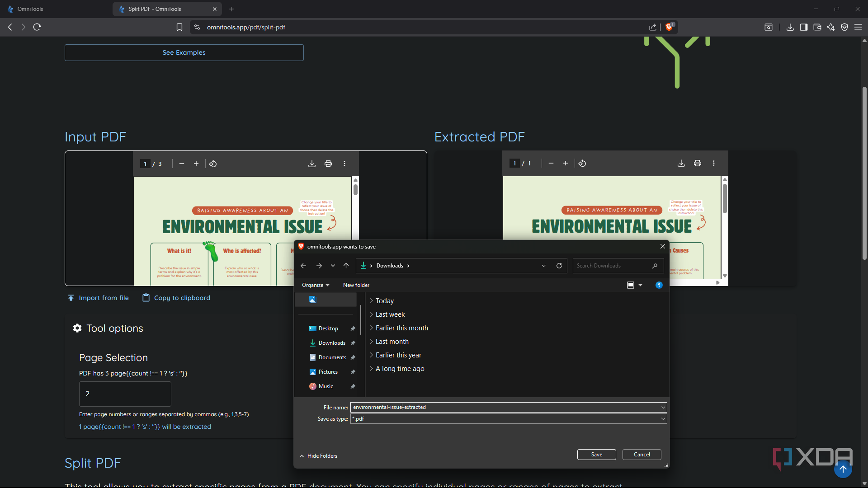Viewport: 868px width, 488px height.
Task: Print the Input PDF
Action: pyautogui.click(x=328, y=164)
